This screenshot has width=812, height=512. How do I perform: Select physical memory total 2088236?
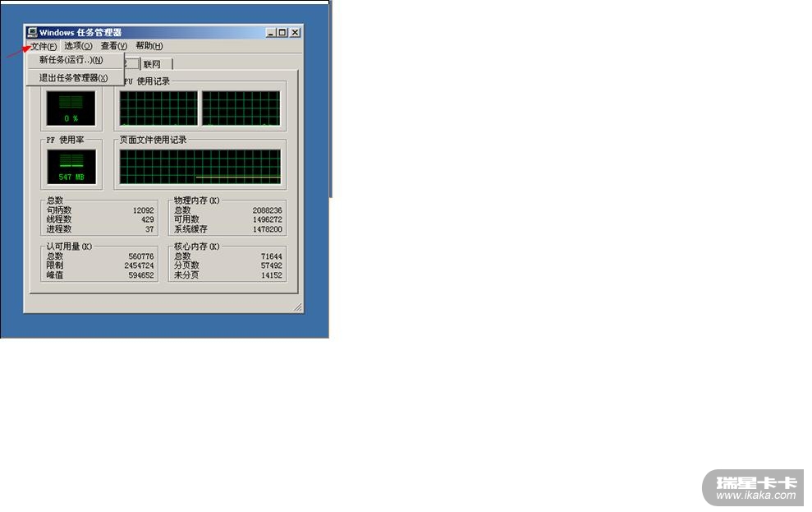click(x=267, y=210)
